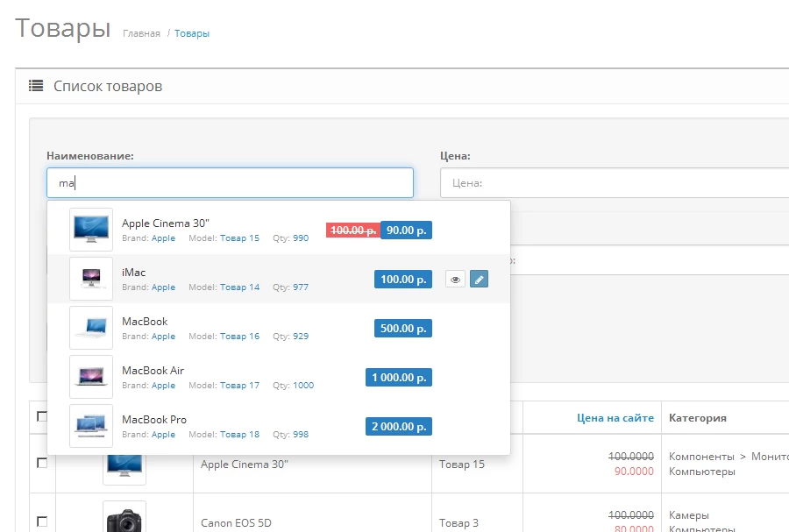Image resolution: width=789 pixels, height=532 pixels.
Task: Click the list icon beside Список товаров
Action: 36,86
